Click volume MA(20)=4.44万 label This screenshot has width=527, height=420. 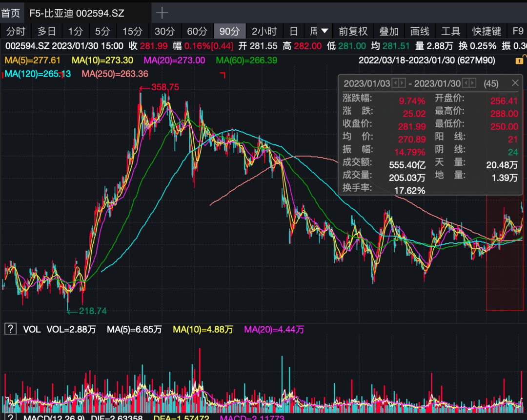(274, 329)
